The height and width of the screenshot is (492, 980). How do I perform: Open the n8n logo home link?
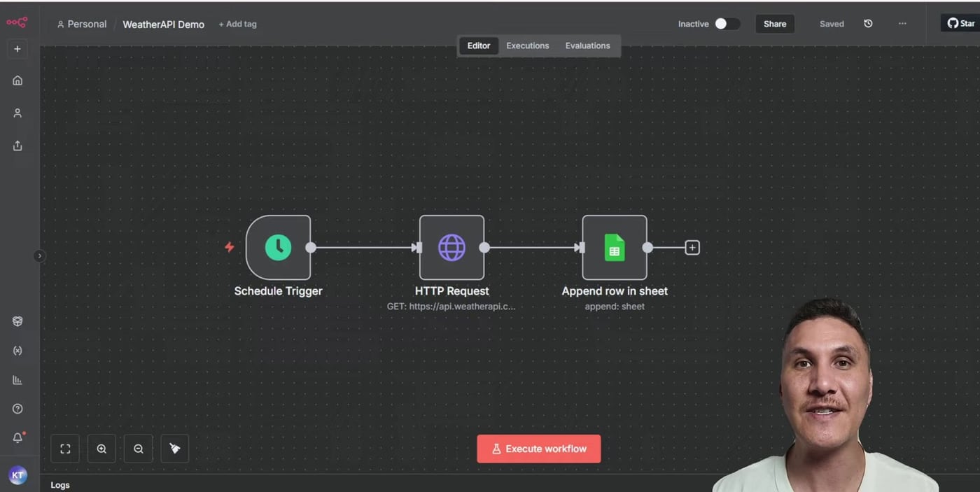17,22
